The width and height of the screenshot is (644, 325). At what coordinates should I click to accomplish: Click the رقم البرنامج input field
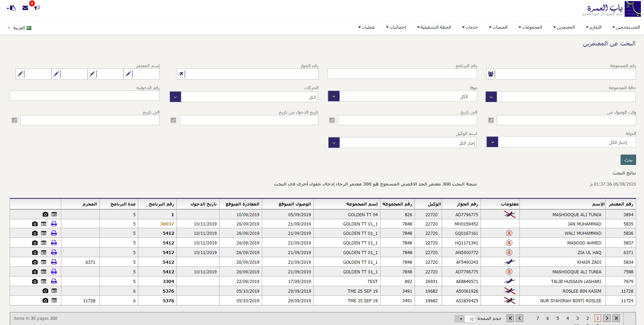point(402,74)
